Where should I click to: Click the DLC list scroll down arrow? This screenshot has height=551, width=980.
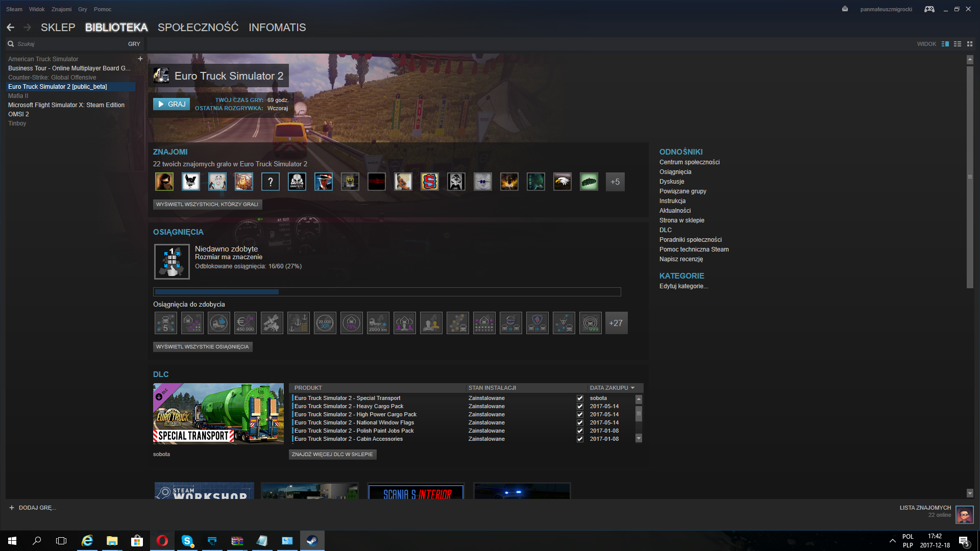[639, 438]
